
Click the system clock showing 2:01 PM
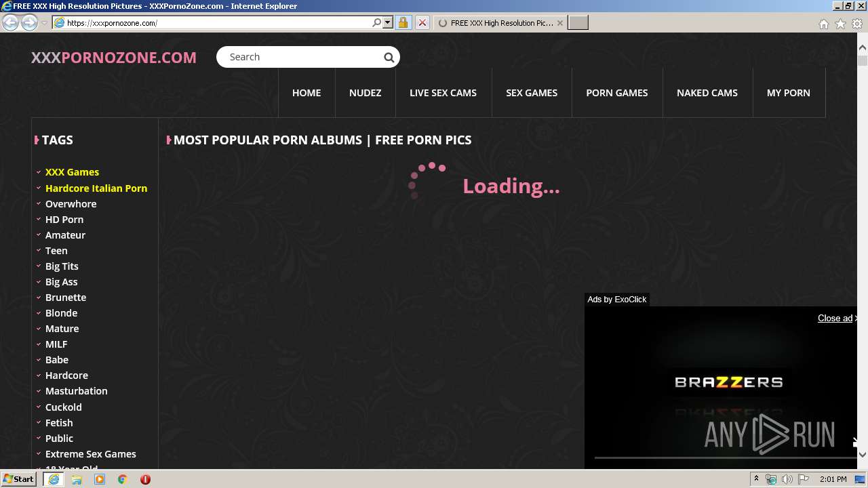833,479
